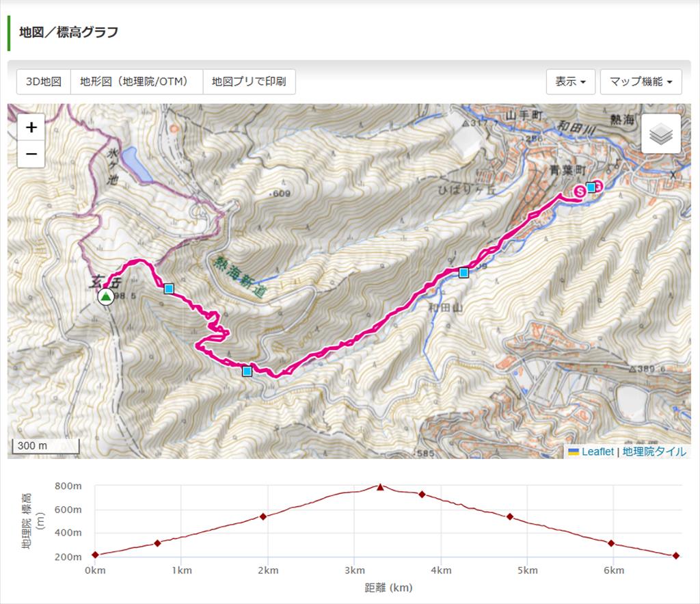Zoom in on the map

click(x=31, y=128)
